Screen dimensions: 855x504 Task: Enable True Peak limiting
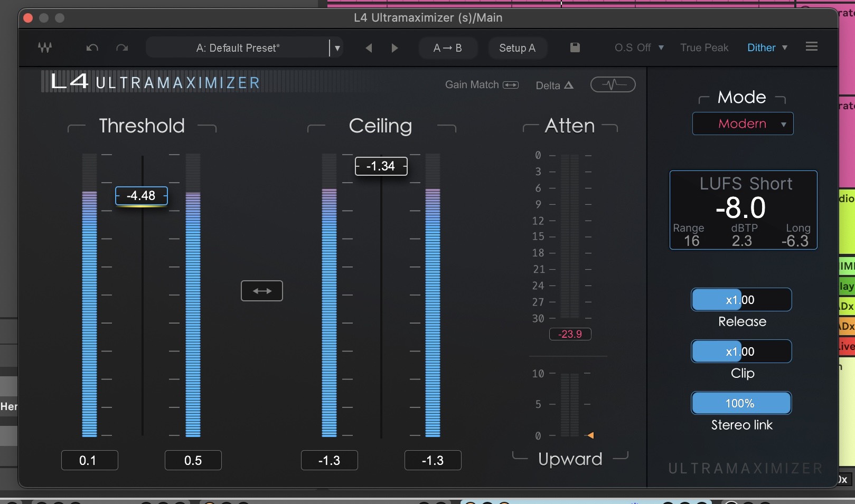coord(704,47)
